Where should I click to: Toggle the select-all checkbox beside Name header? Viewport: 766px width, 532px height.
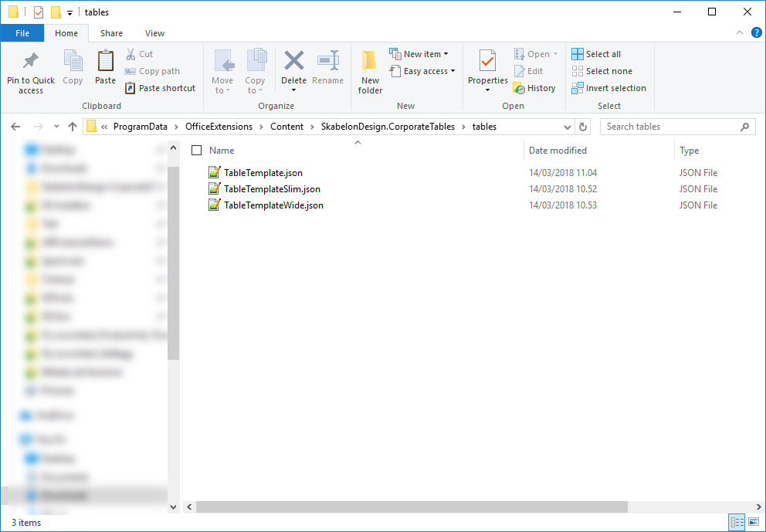(196, 151)
